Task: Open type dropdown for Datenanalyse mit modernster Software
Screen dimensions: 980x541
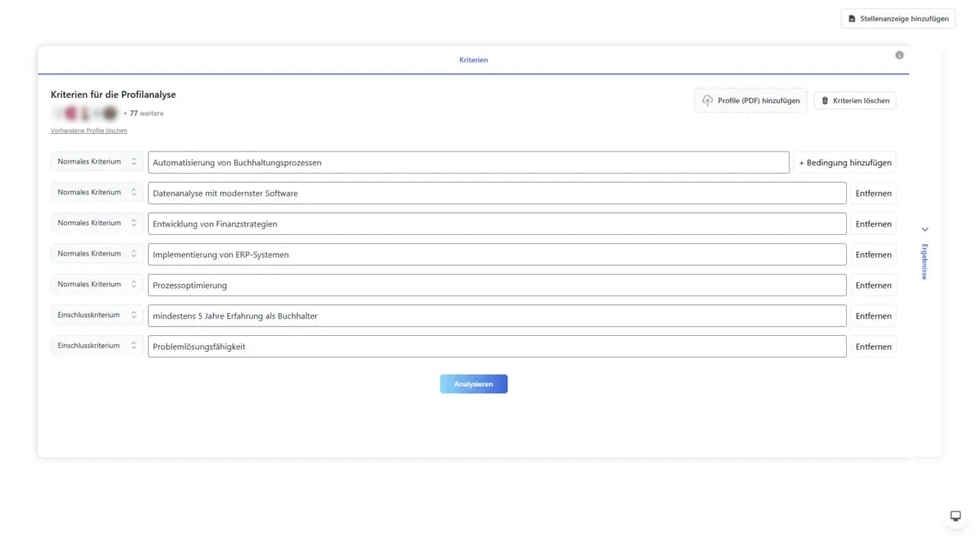Action: pos(96,192)
